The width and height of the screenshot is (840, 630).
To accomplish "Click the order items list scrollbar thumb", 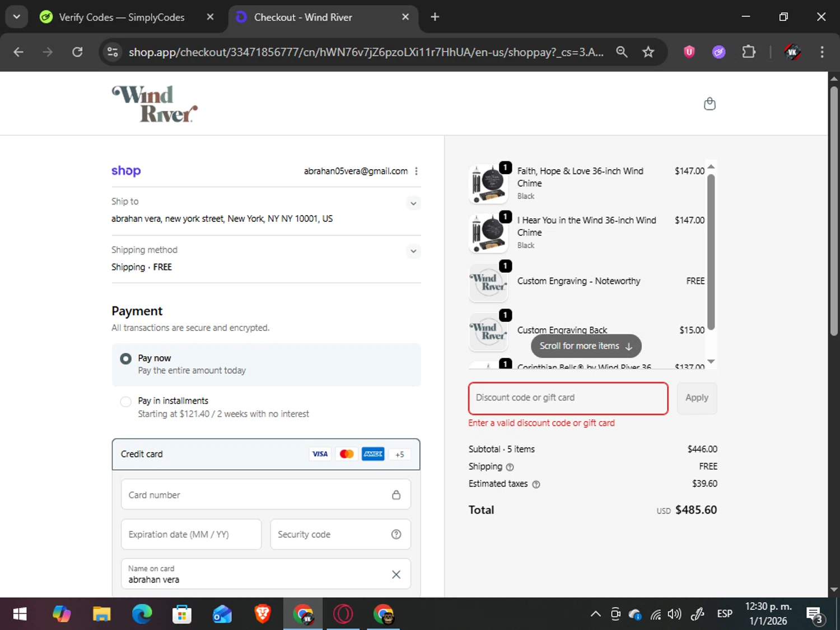I will point(711,252).
